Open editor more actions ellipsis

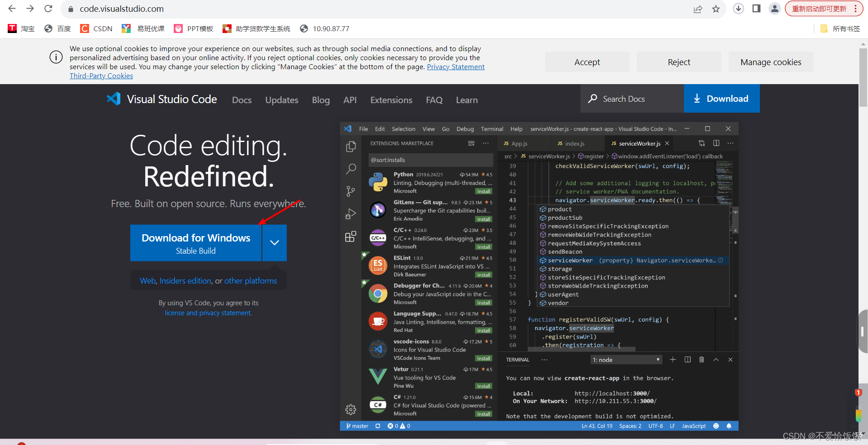(x=730, y=143)
